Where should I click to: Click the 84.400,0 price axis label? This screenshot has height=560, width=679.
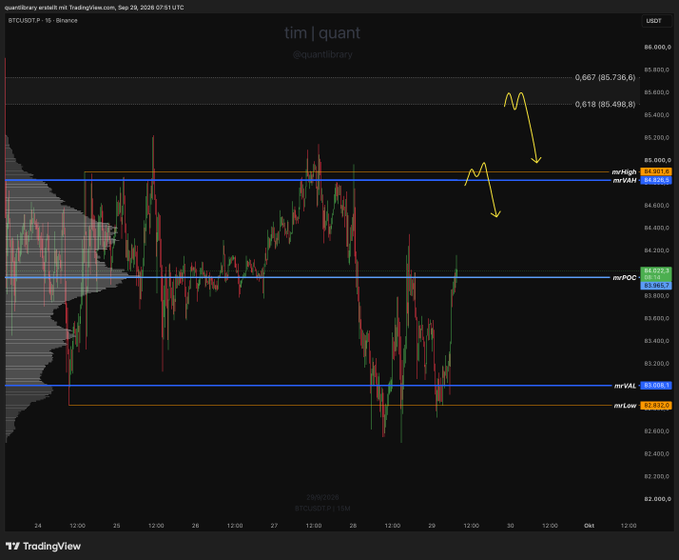(x=657, y=228)
